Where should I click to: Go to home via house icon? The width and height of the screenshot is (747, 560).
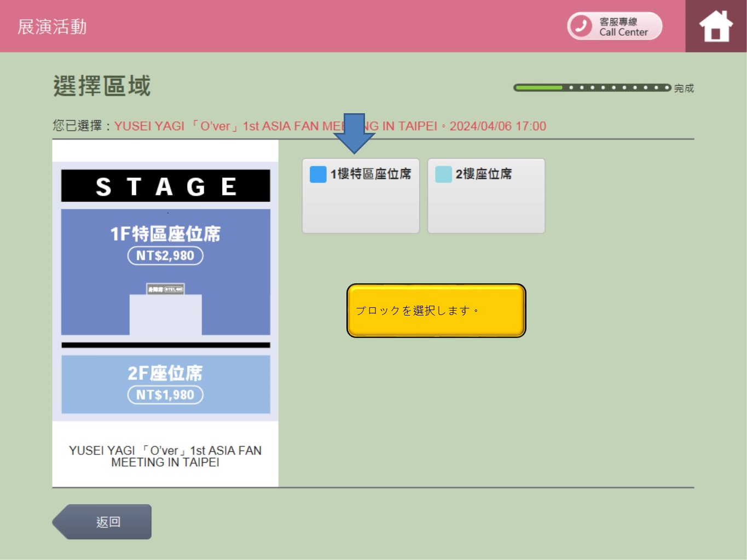[716, 26]
